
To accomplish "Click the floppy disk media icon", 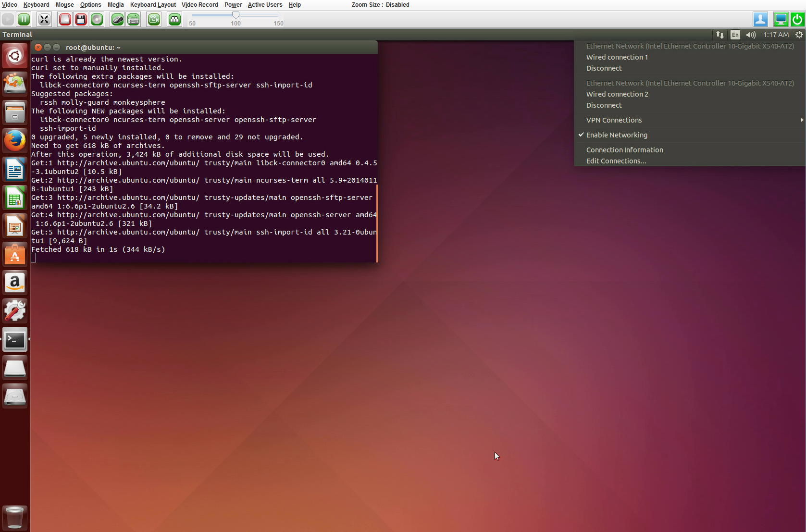I will [81, 19].
